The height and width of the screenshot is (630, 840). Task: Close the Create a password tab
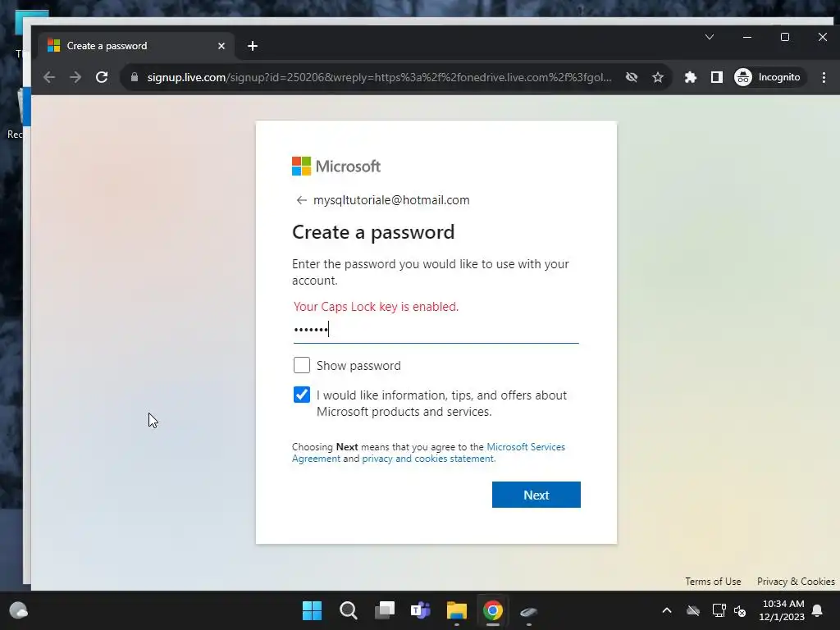[221, 46]
